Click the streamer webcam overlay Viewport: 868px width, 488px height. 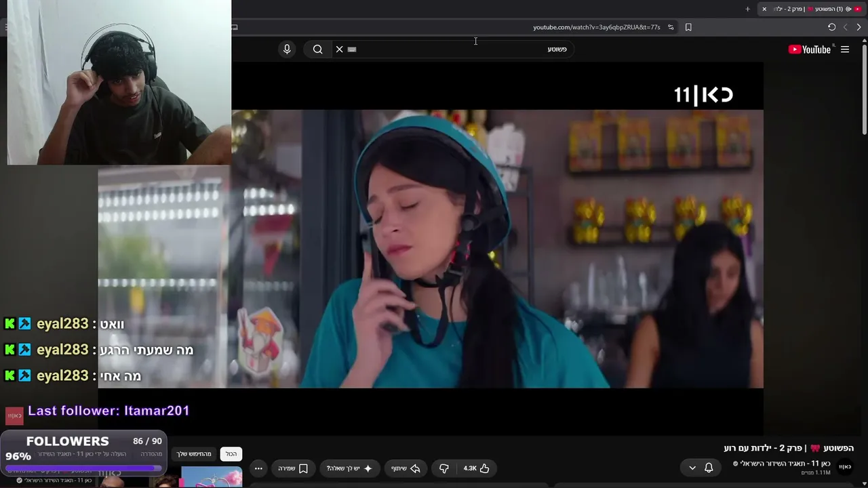[119, 82]
